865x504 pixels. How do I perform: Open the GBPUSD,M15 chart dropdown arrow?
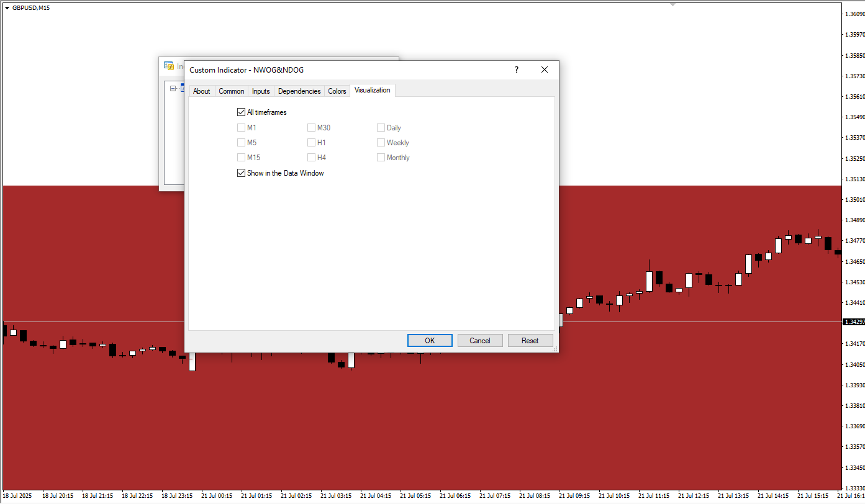[x=7, y=7]
